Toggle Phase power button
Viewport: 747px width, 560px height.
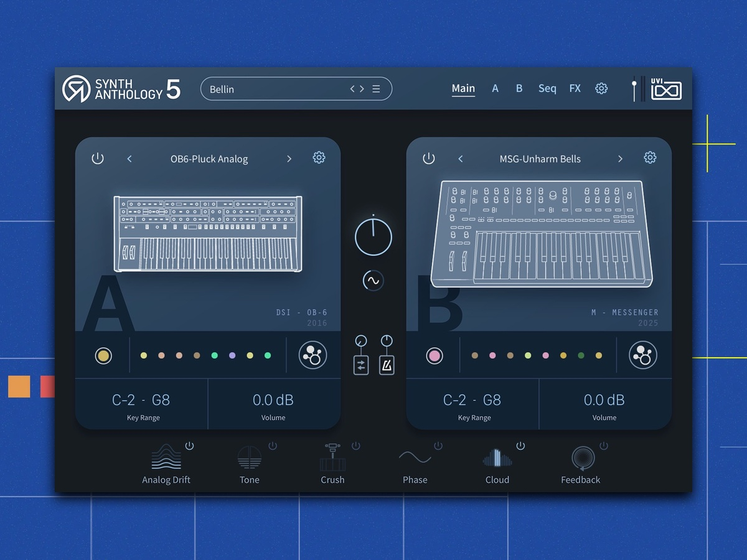pyautogui.click(x=438, y=446)
